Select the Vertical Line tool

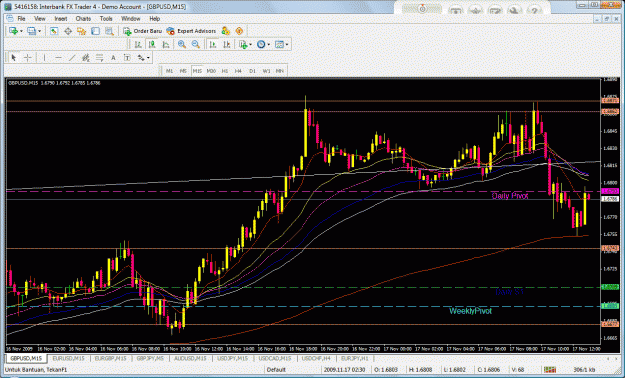tap(44, 58)
